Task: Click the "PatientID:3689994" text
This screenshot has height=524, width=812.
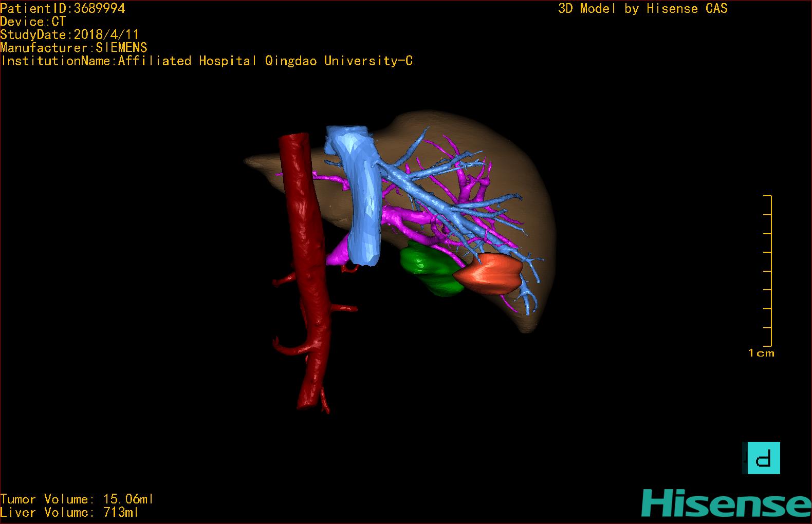Action: (x=63, y=8)
